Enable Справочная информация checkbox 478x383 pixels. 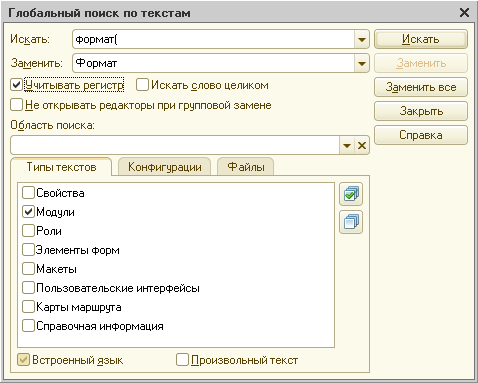28,326
